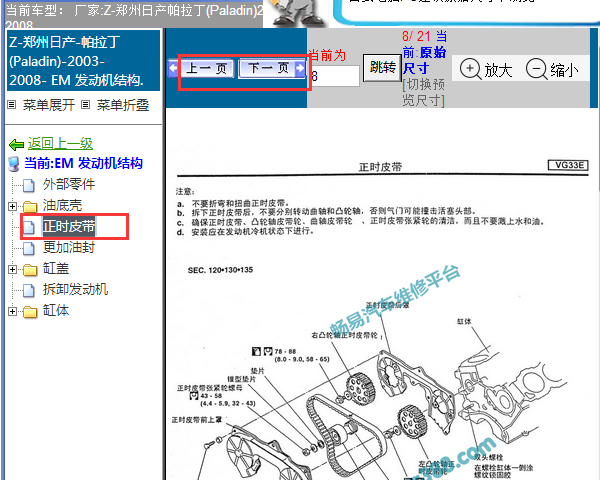Expand the 油底壳 folder node
The width and height of the screenshot is (600, 480).
click(12, 206)
